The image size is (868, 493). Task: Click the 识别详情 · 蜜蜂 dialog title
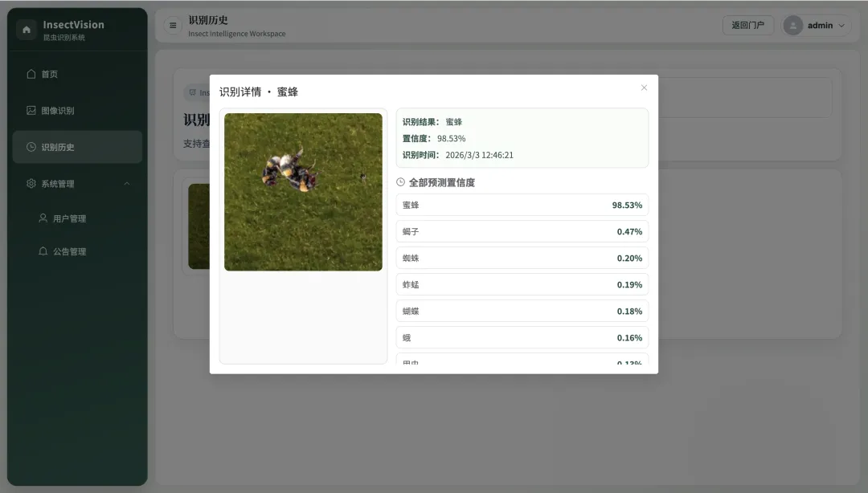pos(259,92)
